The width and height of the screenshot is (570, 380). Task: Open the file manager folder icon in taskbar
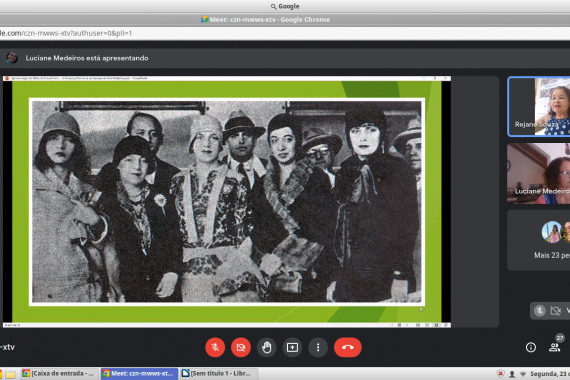point(10,374)
